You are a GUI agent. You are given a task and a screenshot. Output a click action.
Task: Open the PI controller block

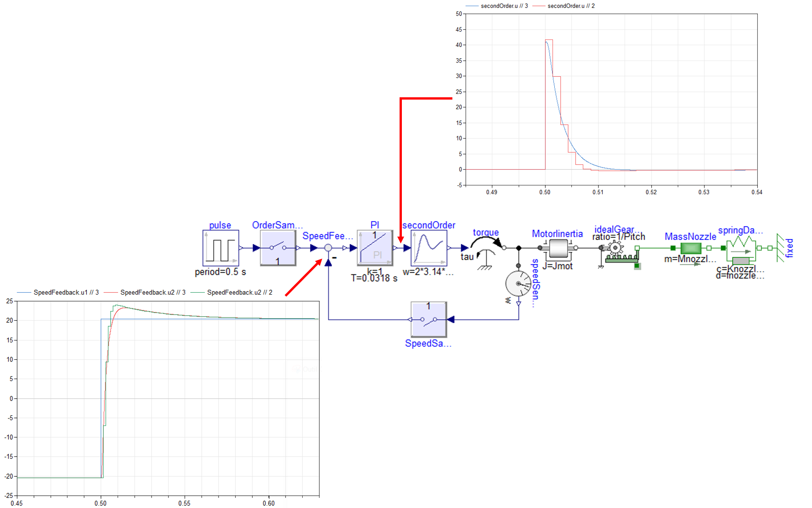(375, 248)
